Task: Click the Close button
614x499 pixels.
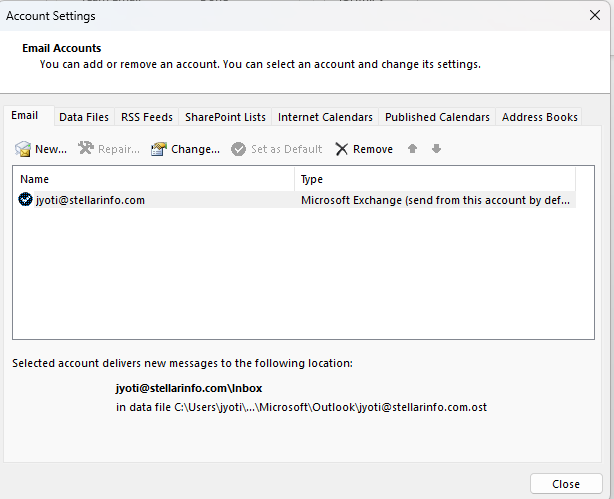Action: click(x=566, y=484)
